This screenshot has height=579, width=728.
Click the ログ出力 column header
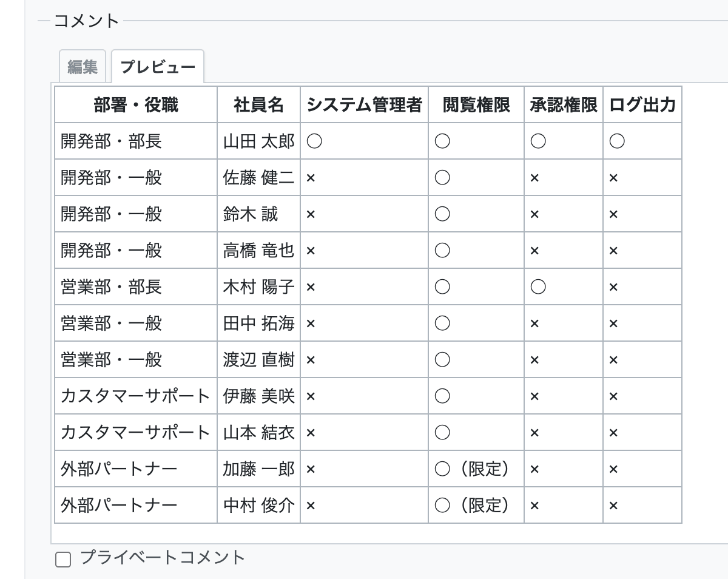642,105
